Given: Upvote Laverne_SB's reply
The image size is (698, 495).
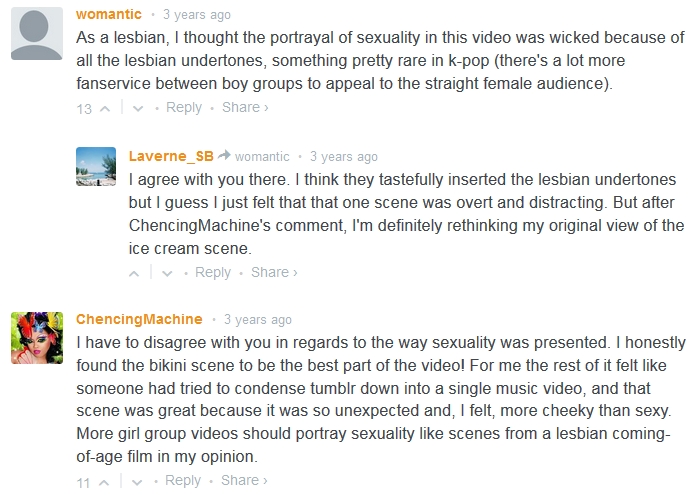Looking at the screenshot, I should 135,273.
